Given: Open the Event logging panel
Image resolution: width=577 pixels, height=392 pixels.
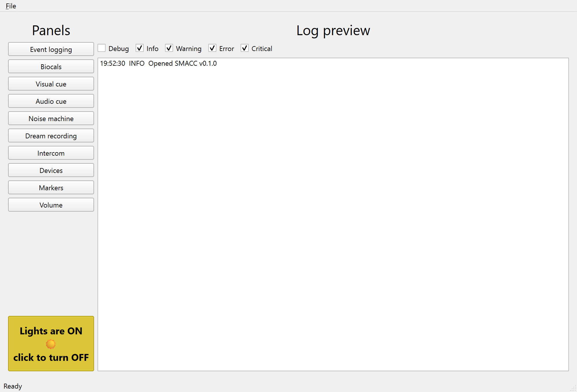Looking at the screenshot, I should 51,49.
